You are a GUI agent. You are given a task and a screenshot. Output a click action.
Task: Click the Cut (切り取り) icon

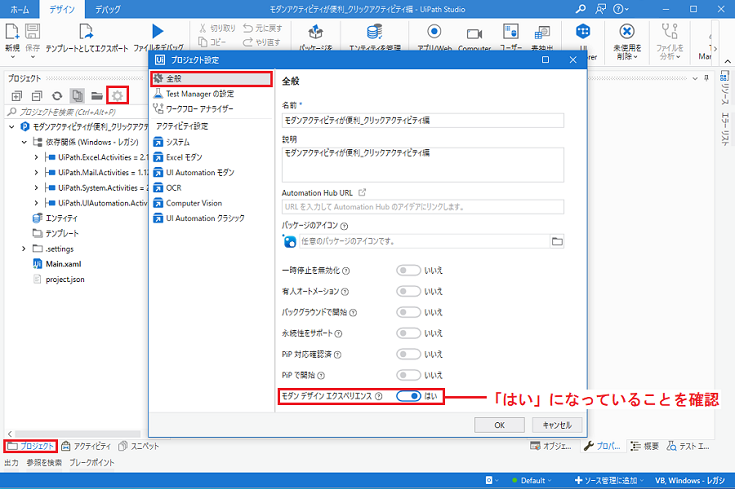click(x=202, y=29)
